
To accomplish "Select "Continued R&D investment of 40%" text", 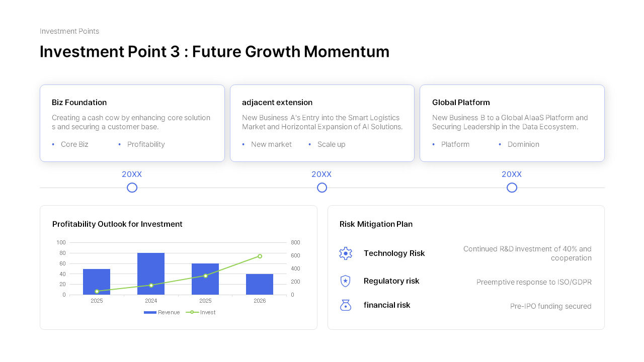I will pos(527,253).
